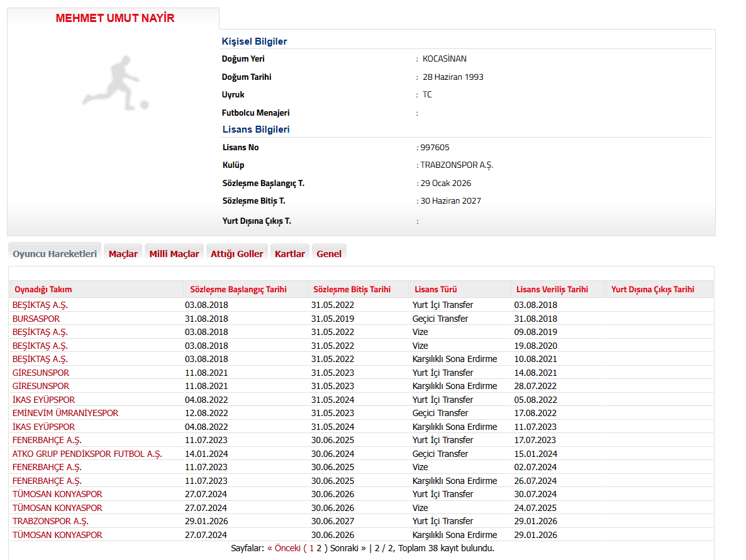Open ATKO GRUP PENDİKSPOR FUTBOL A.Ş. link
The height and width of the screenshot is (560, 746).
pyautogui.click(x=87, y=454)
